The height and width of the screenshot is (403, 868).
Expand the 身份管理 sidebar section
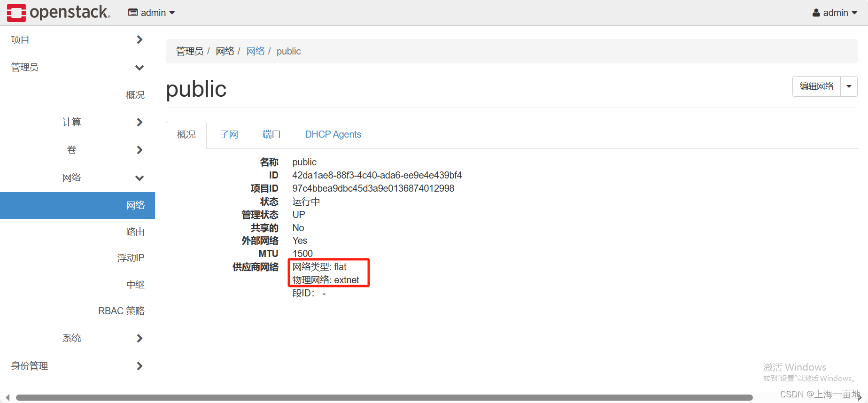77,366
